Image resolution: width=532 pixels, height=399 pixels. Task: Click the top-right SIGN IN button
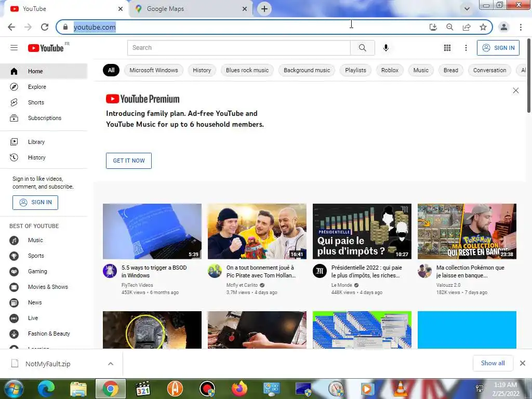click(x=498, y=48)
